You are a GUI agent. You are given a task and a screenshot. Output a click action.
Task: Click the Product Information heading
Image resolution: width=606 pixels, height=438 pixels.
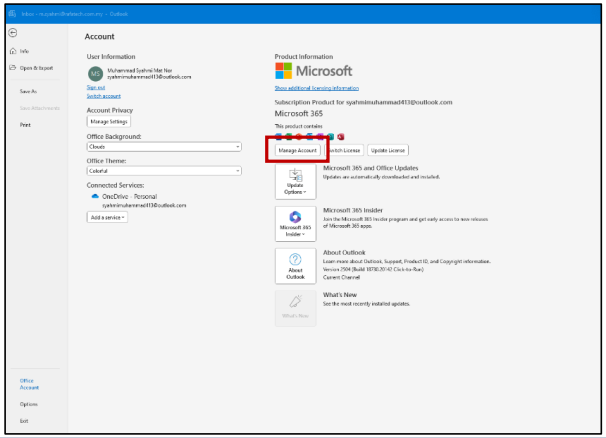(304, 56)
